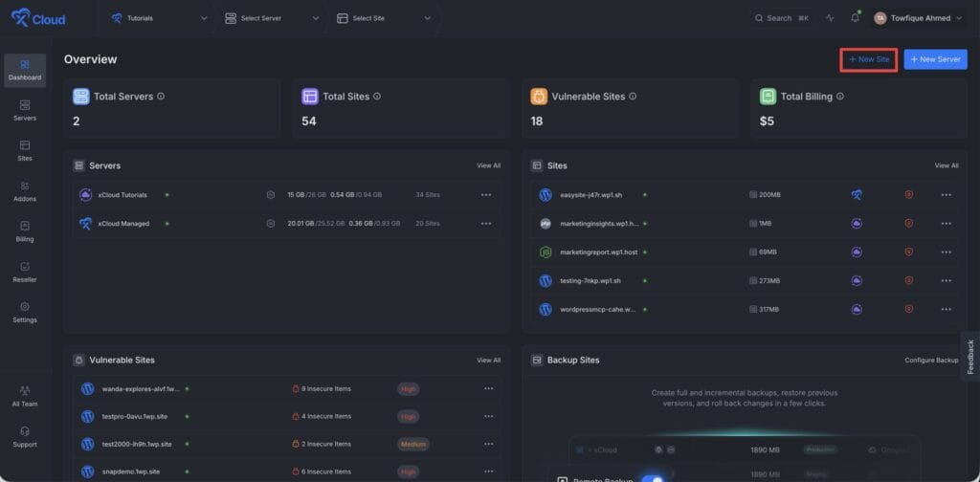
Task: Open Settings in the sidebar
Action: point(25,313)
